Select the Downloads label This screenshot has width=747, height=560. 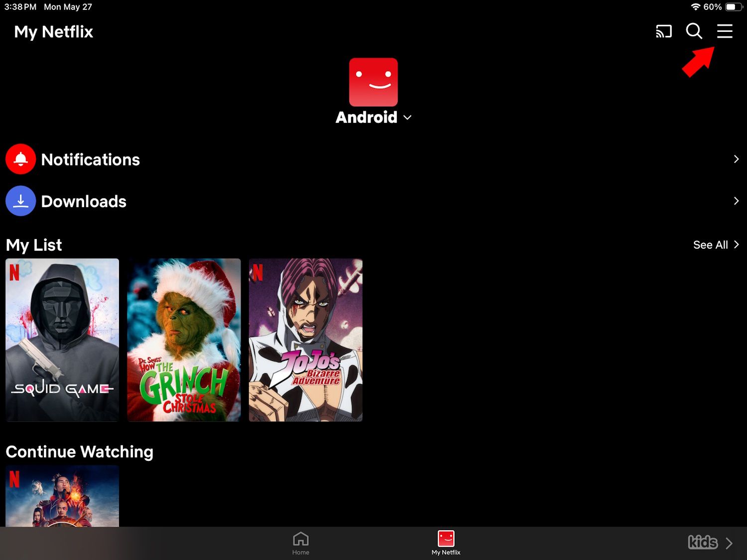84,201
